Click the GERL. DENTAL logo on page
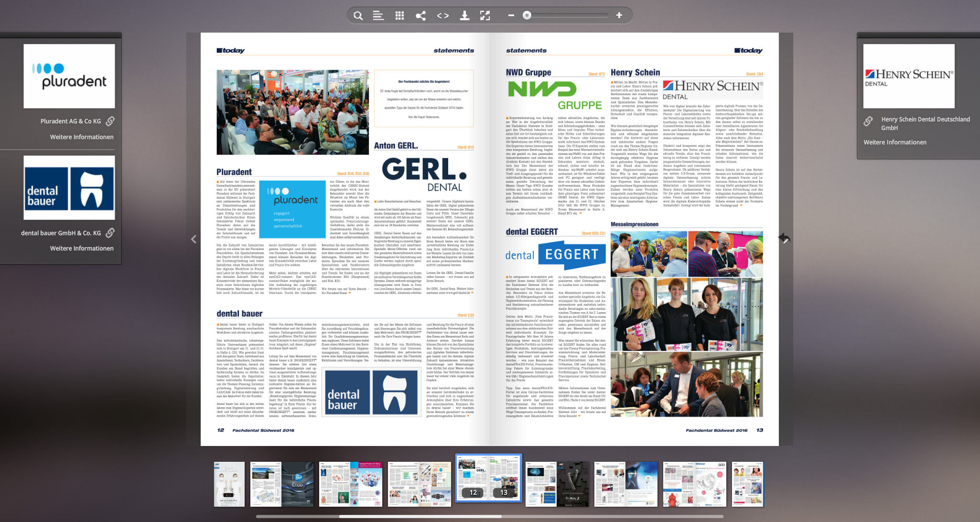The height and width of the screenshot is (522, 980). click(x=424, y=174)
